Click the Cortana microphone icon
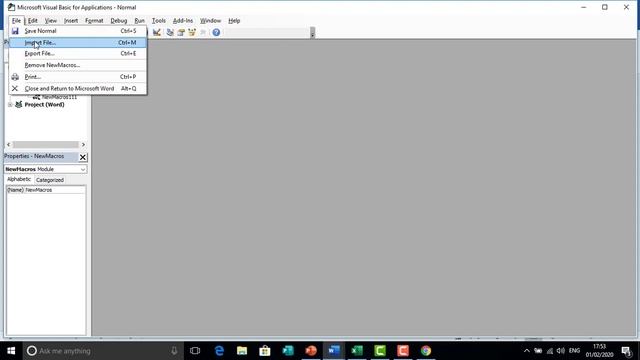 (x=174, y=351)
